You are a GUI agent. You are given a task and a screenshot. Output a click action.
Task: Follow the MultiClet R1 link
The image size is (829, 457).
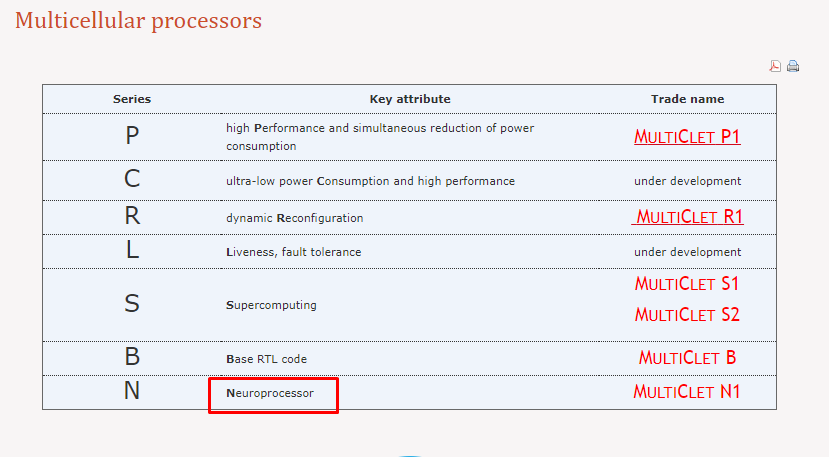pyautogui.click(x=689, y=217)
